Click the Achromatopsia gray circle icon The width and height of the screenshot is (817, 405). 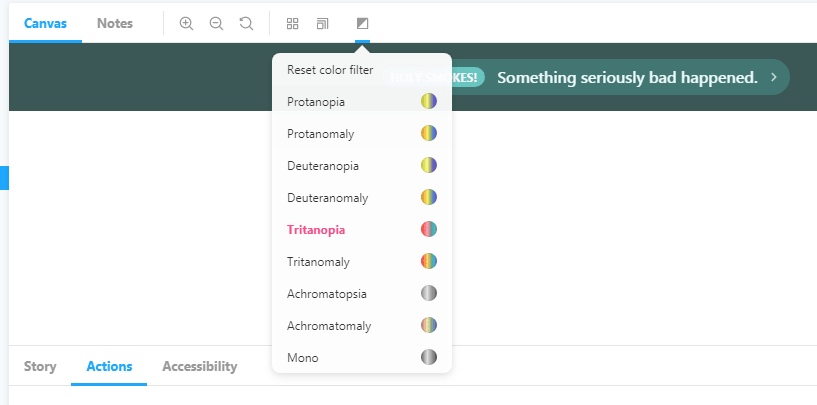[429, 293]
